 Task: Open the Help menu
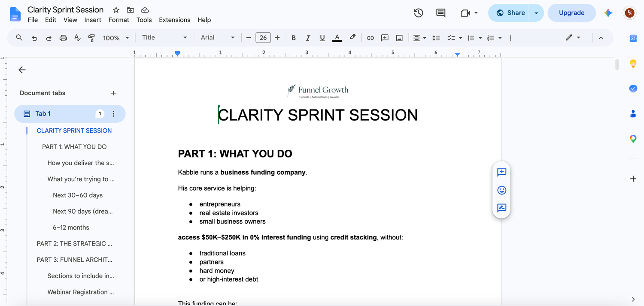click(x=204, y=20)
